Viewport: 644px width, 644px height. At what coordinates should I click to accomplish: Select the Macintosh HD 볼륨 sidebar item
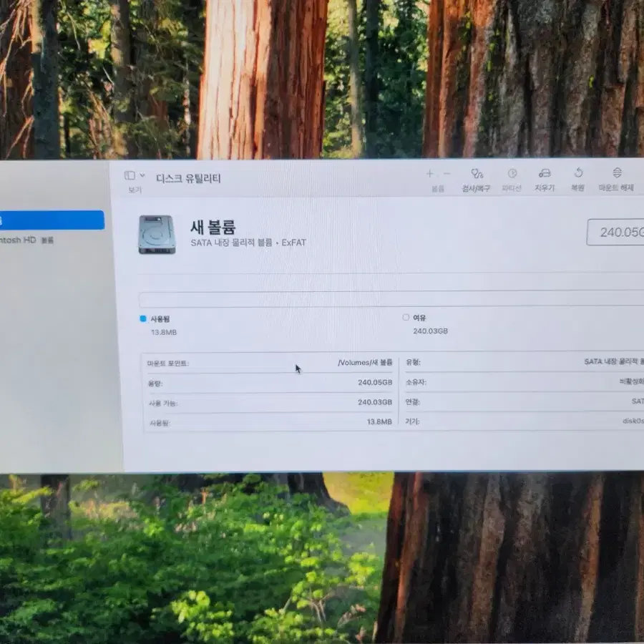(26, 240)
